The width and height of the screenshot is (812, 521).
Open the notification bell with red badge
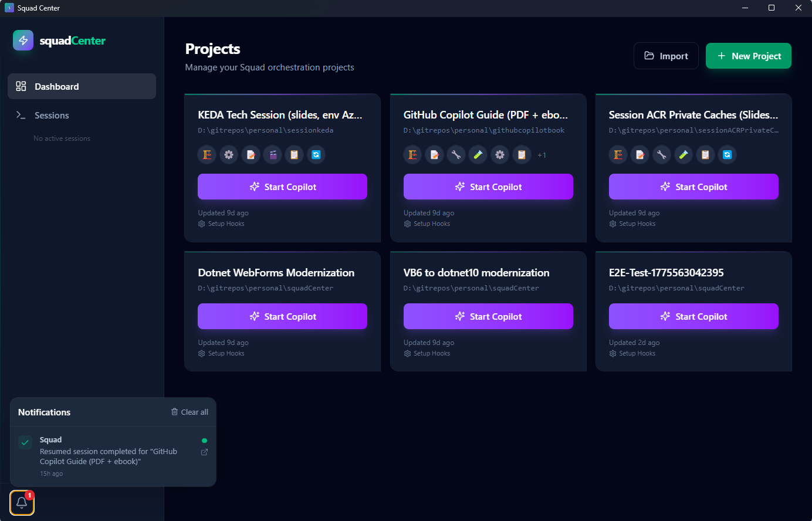(x=22, y=503)
